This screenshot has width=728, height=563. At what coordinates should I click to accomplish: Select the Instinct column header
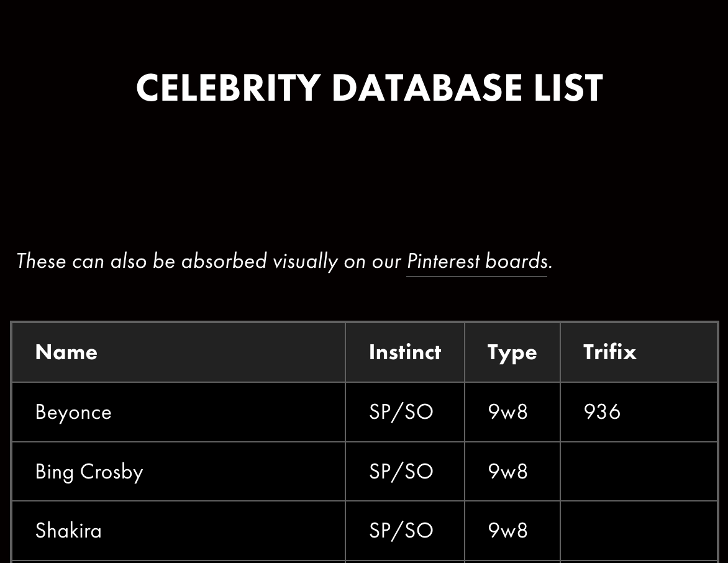coord(404,352)
